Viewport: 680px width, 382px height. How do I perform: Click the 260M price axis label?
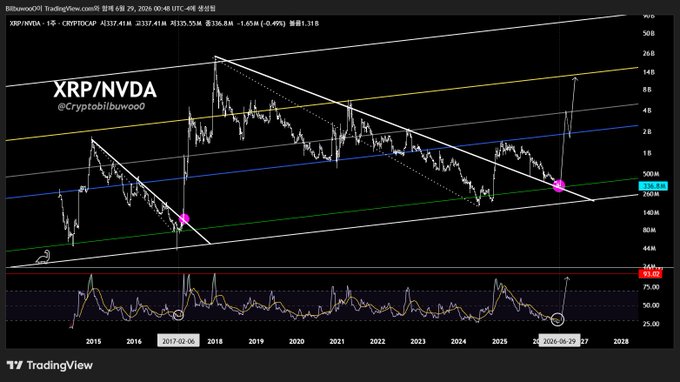pyautogui.click(x=651, y=194)
